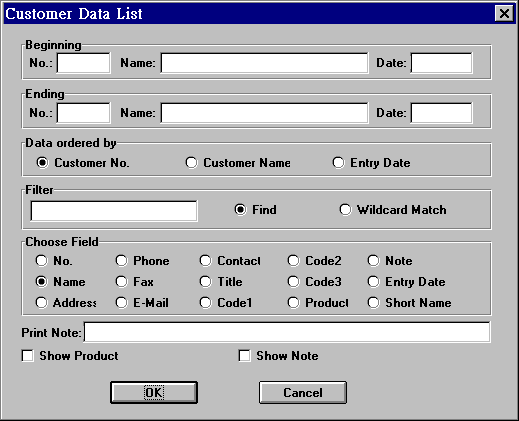
Task: Focus the Beginning No. input box
Action: [x=83, y=63]
